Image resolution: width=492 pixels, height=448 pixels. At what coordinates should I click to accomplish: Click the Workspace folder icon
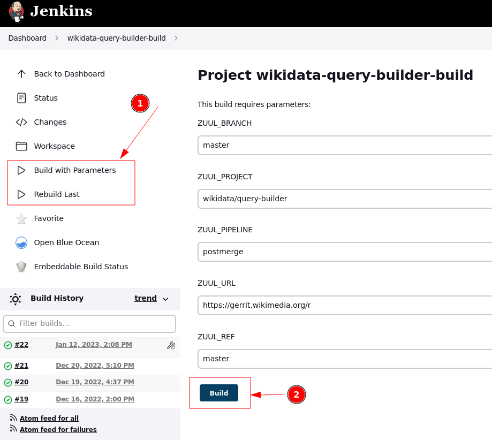click(21, 146)
